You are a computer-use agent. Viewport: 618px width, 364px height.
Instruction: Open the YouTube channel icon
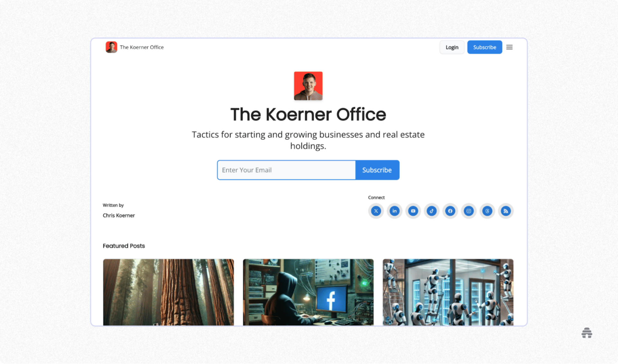pos(413,211)
